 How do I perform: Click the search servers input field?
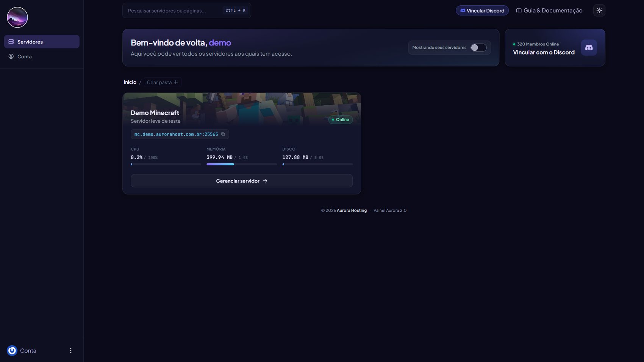click(186, 11)
